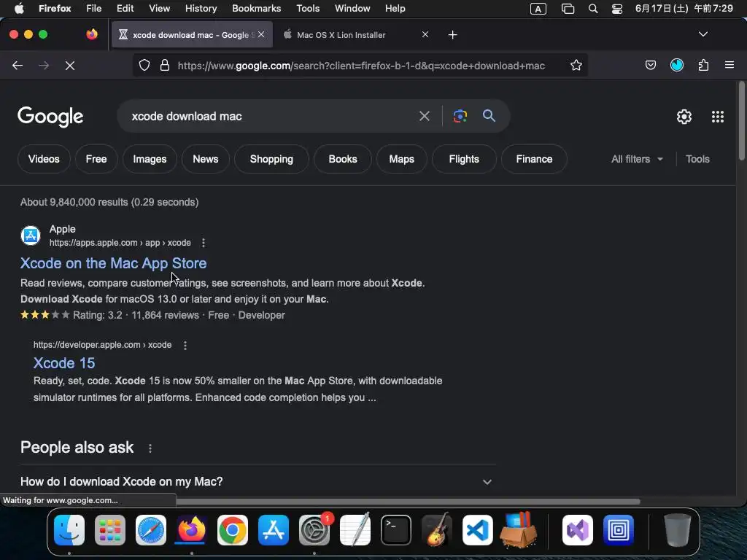Filter results by News
The image size is (747, 560).
(x=205, y=159)
